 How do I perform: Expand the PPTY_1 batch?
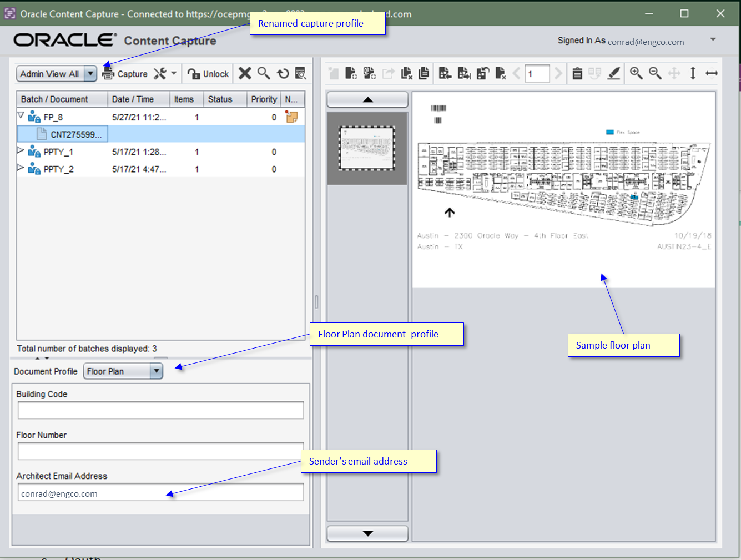click(x=20, y=150)
